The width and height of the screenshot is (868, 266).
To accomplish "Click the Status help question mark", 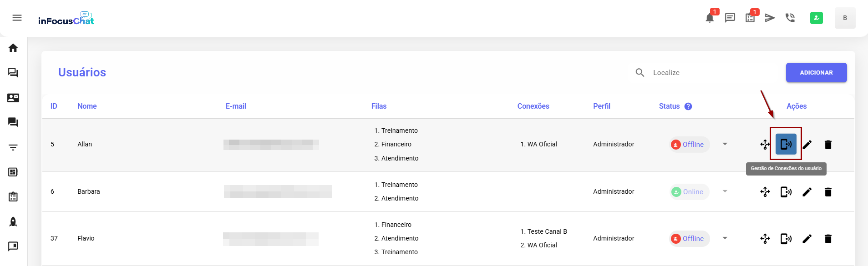I will coord(688,106).
